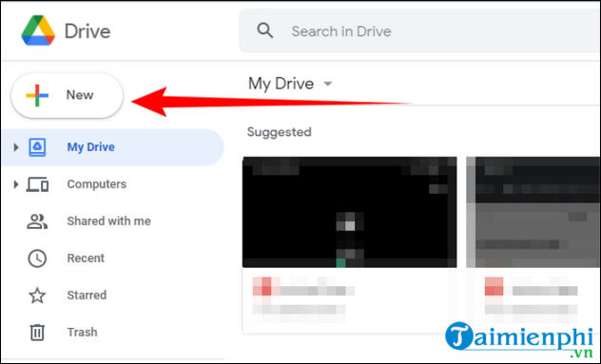
Task: Open the first suggested file thumbnail
Action: point(350,212)
